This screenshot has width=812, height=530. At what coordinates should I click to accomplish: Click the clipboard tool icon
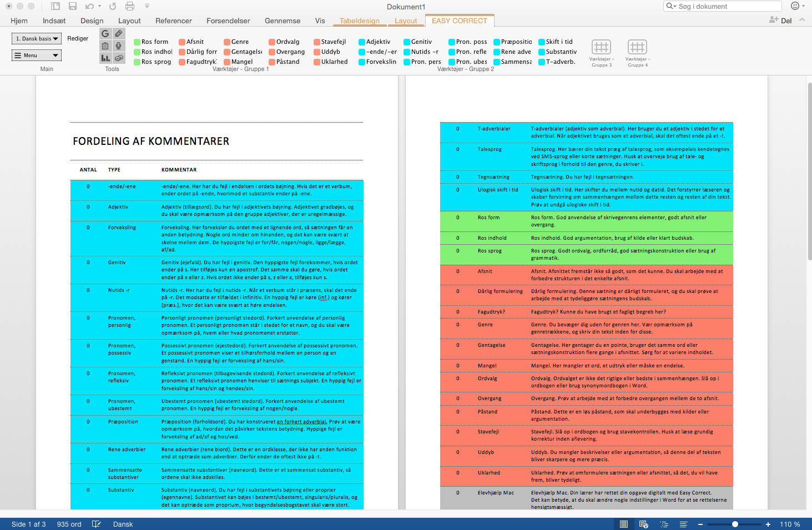(105, 46)
